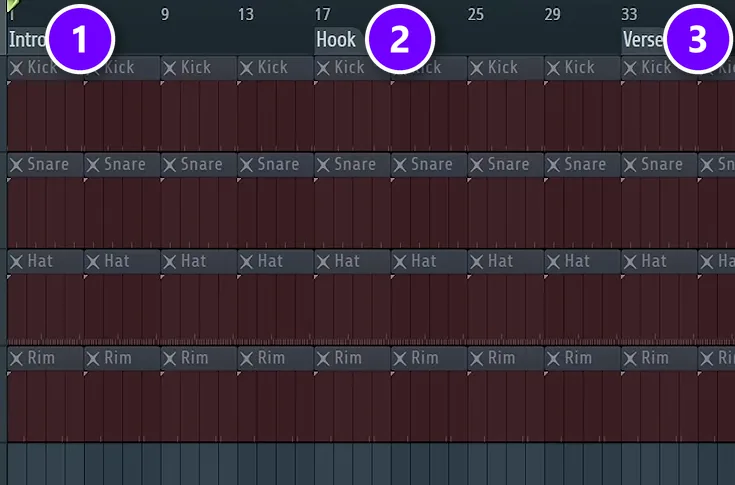This screenshot has height=485, width=735.
Task: Click Rim clip icon at bar 9
Action: pos(170,359)
